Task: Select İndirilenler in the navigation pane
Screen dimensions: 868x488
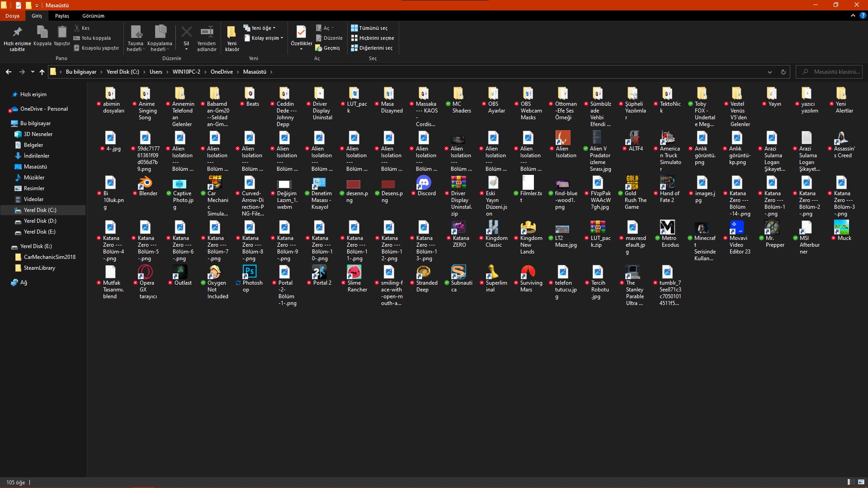Action: point(36,156)
